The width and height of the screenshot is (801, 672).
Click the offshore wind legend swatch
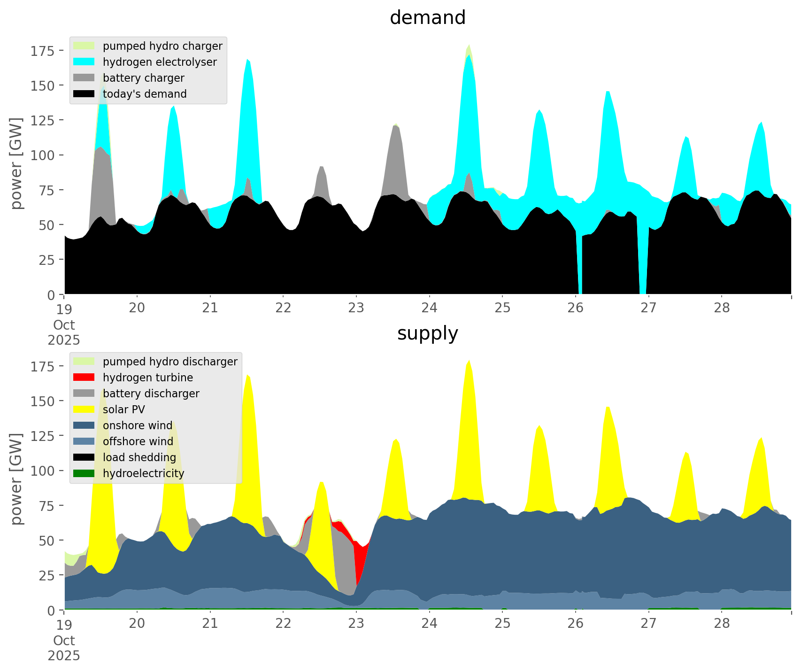point(85,441)
